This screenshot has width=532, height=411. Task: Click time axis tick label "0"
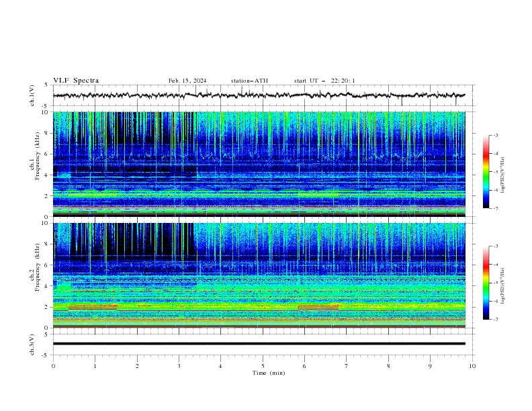pyautogui.click(x=53, y=366)
